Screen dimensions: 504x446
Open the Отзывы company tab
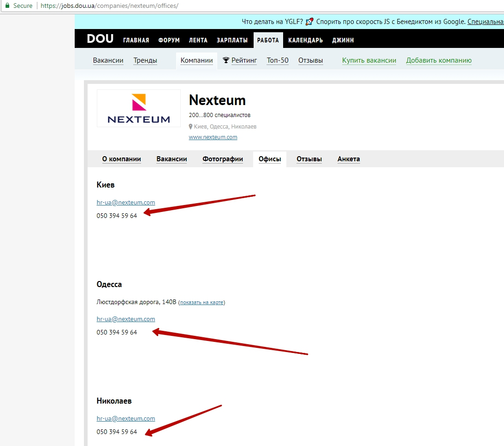click(309, 159)
